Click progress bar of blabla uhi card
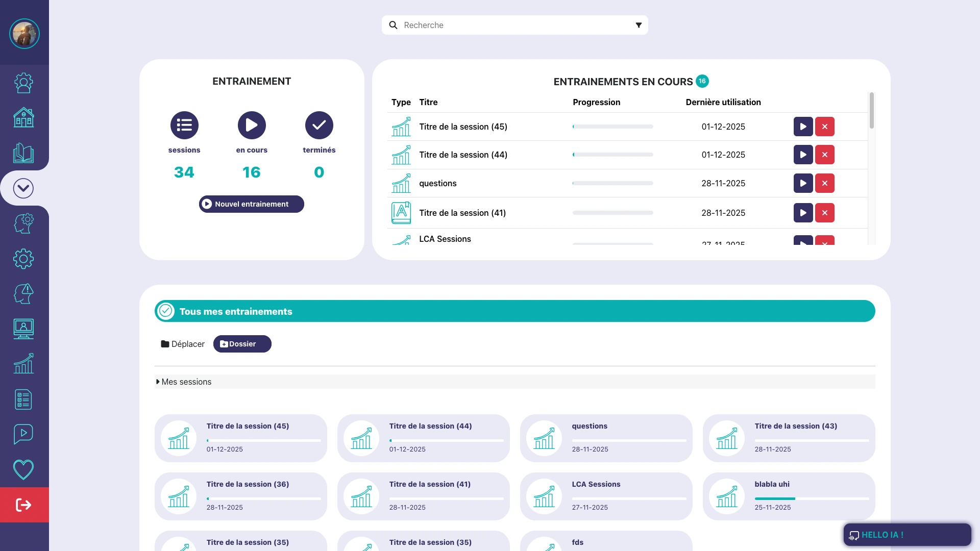980x551 pixels. click(811, 498)
